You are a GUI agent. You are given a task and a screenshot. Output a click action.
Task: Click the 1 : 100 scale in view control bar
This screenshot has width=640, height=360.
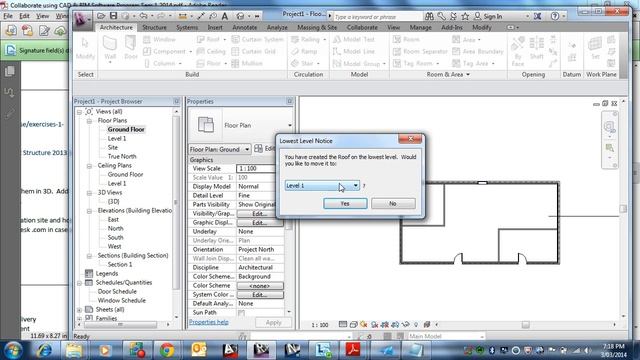320,325
